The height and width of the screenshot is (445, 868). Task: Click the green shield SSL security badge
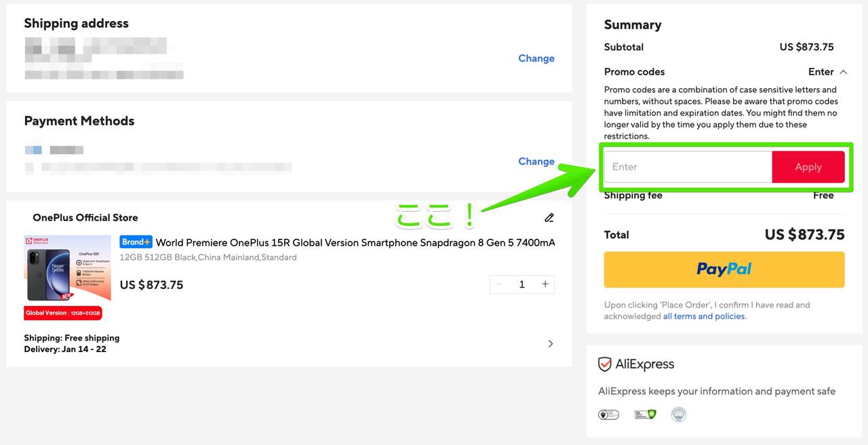click(645, 414)
